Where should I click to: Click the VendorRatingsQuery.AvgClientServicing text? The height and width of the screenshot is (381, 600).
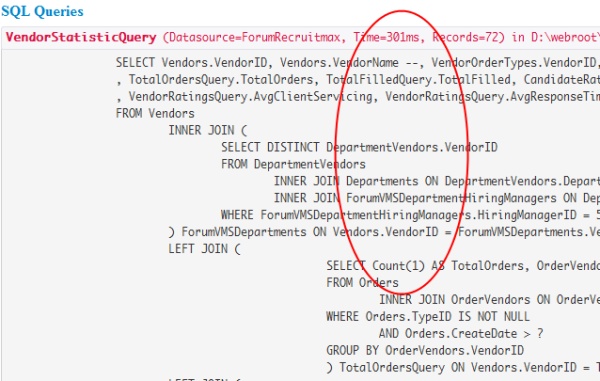point(250,96)
